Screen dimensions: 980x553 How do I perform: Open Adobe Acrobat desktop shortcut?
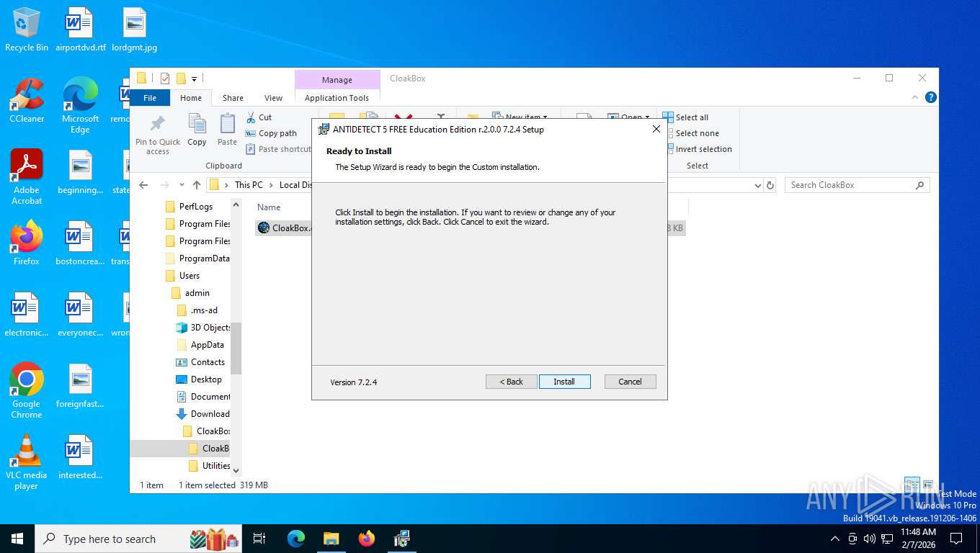(27, 177)
